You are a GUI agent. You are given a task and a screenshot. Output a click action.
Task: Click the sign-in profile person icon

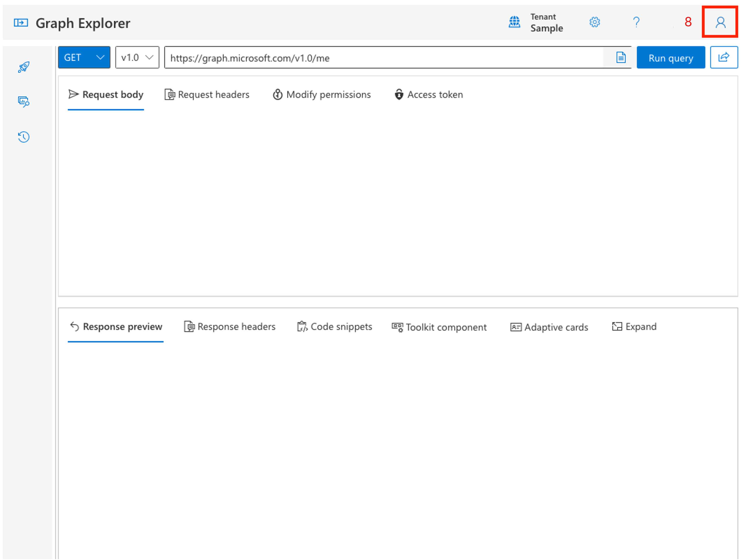click(720, 22)
